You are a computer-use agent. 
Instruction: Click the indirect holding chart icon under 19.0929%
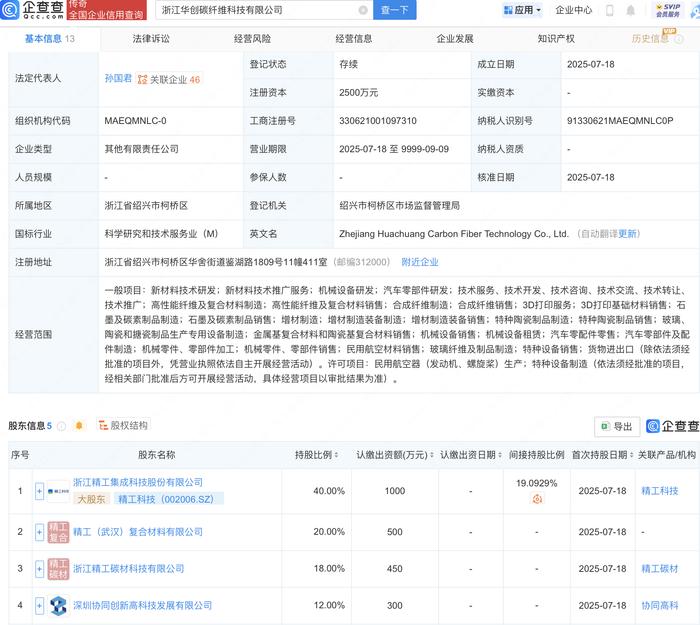[x=537, y=499]
